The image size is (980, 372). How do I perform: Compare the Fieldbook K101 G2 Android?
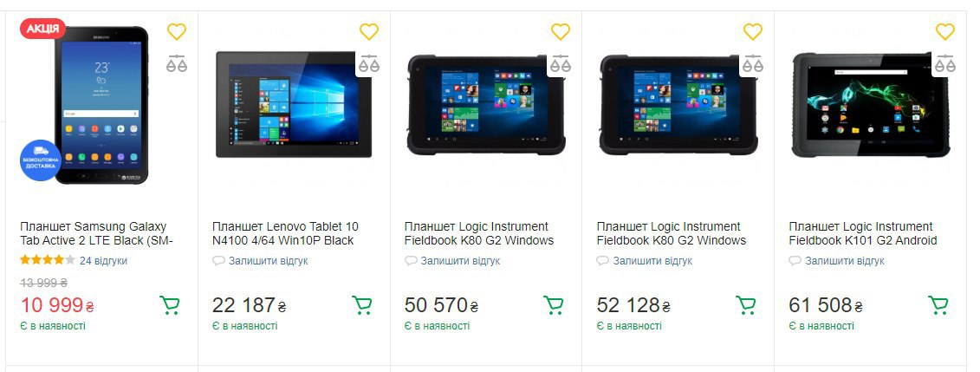[x=945, y=64]
